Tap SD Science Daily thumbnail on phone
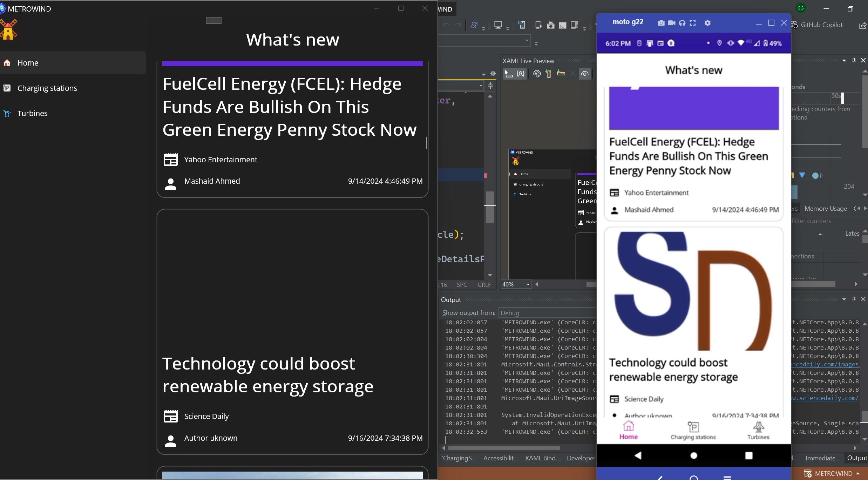The image size is (868, 480). point(694,292)
